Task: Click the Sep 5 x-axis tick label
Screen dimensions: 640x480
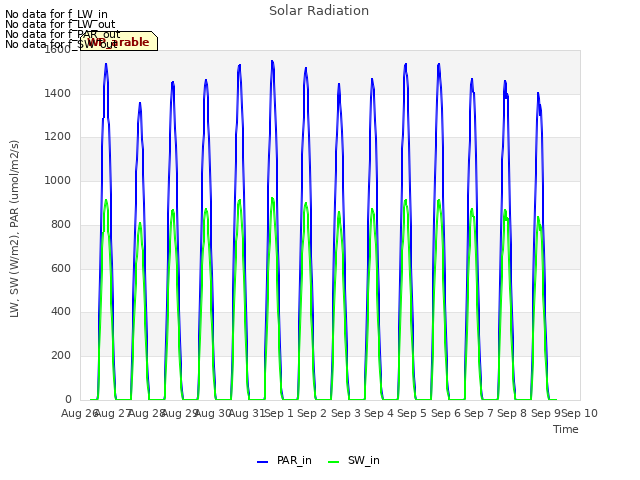Action: [x=412, y=413]
